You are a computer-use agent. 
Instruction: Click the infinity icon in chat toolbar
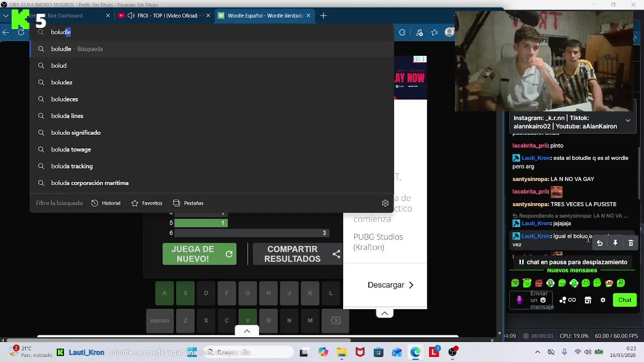[572, 300]
